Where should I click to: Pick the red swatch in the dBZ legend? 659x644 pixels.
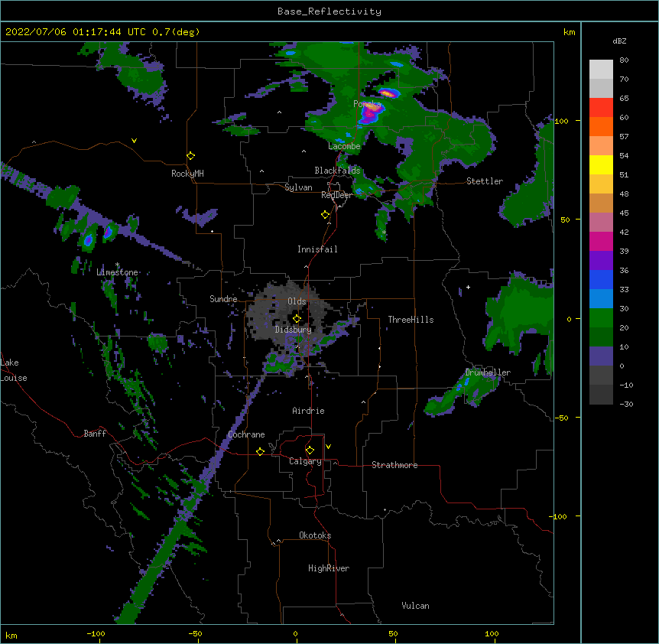(x=601, y=108)
